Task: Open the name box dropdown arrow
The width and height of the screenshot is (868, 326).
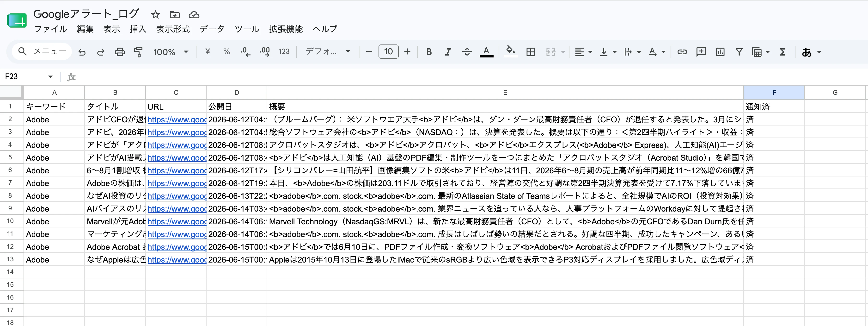Action: click(50, 76)
